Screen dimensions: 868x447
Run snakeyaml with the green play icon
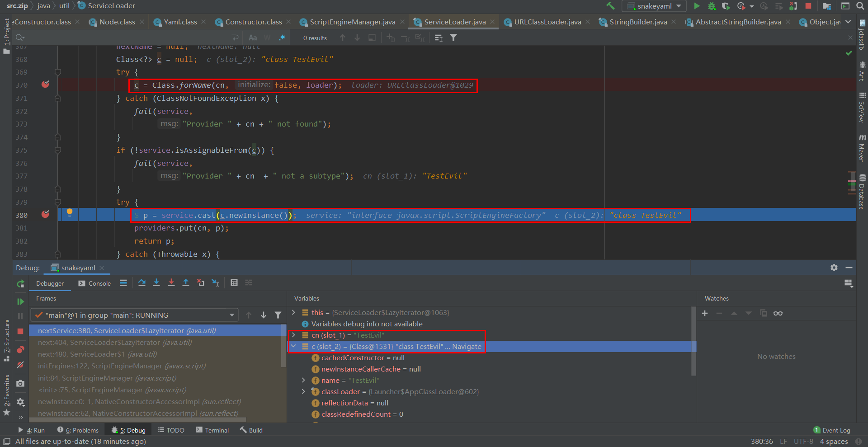pos(697,6)
